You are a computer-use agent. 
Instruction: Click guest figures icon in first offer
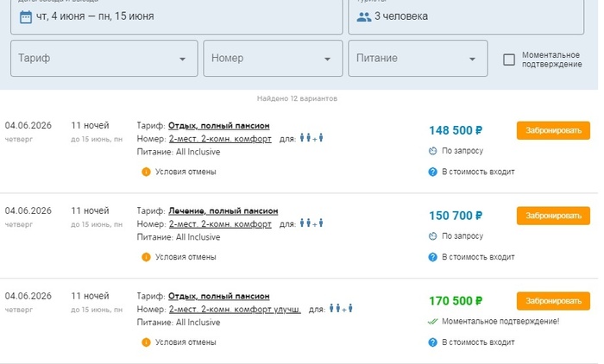coord(311,138)
